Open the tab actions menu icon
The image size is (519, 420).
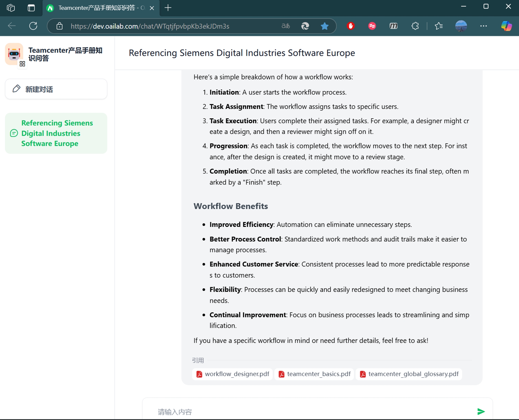pyautogui.click(x=31, y=8)
